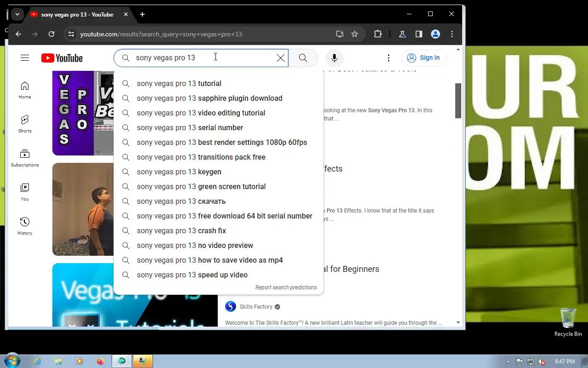Image resolution: width=588 pixels, height=368 pixels.
Task: Open the Recycle Bin on desktop
Action: coord(568,322)
